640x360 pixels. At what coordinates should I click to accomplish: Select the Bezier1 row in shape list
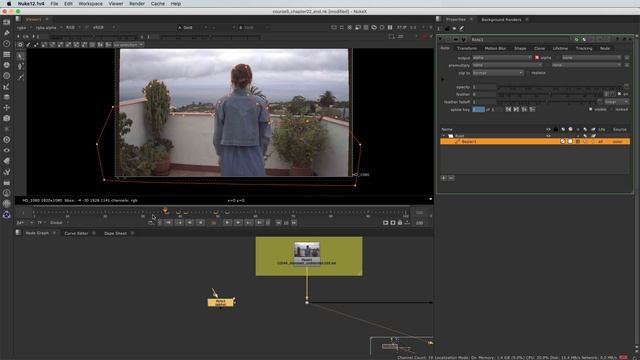coord(535,141)
